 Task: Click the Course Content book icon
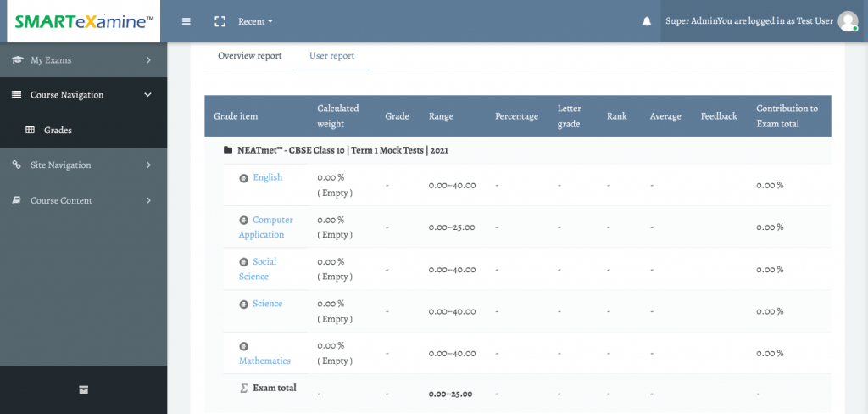pyautogui.click(x=17, y=200)
